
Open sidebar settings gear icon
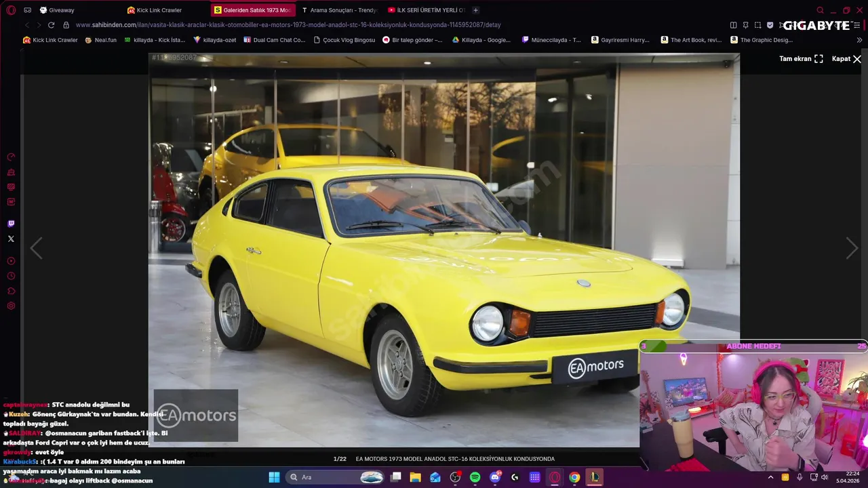pyautogui.click(x=11, y=306)
